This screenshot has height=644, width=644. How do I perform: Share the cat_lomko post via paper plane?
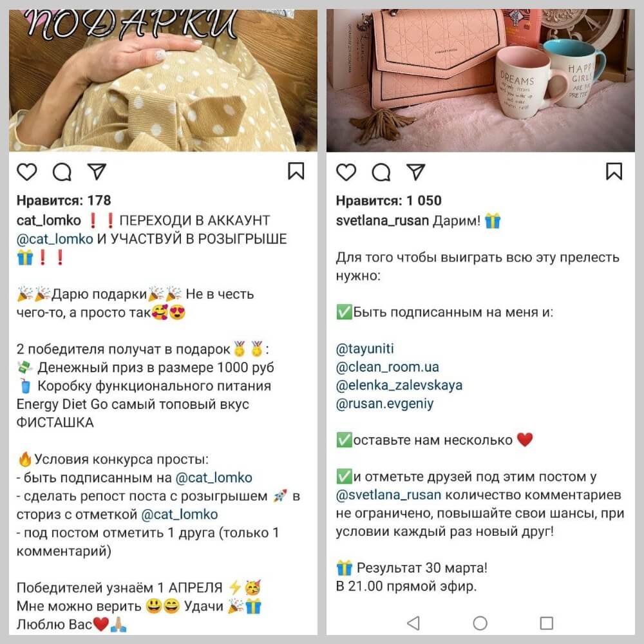pyautogui.click(x=97, y=172)
